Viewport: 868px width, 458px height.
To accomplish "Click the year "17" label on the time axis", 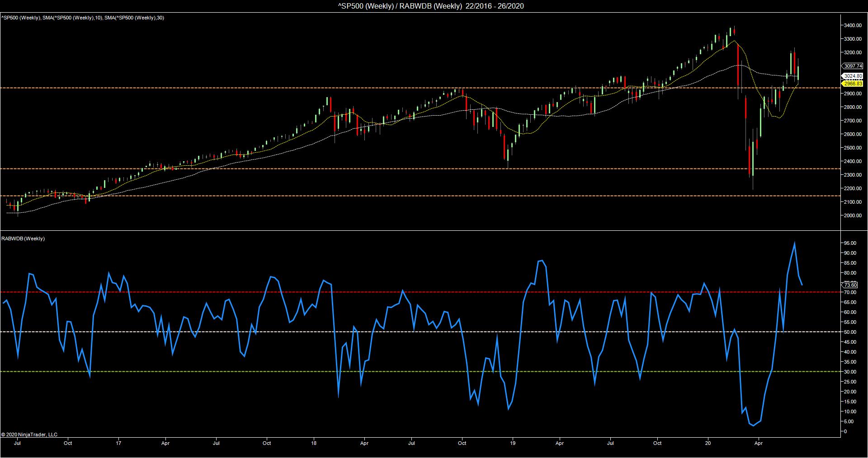I will point(118,443).
